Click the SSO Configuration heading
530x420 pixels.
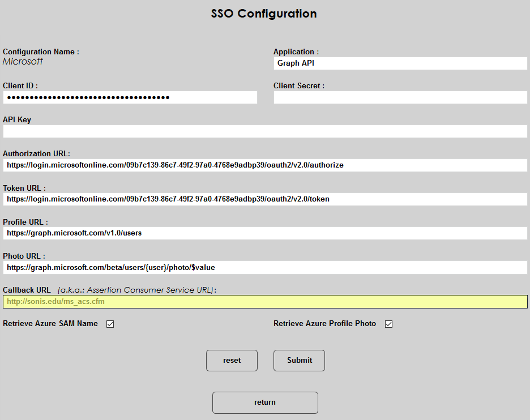coord(264,14)
